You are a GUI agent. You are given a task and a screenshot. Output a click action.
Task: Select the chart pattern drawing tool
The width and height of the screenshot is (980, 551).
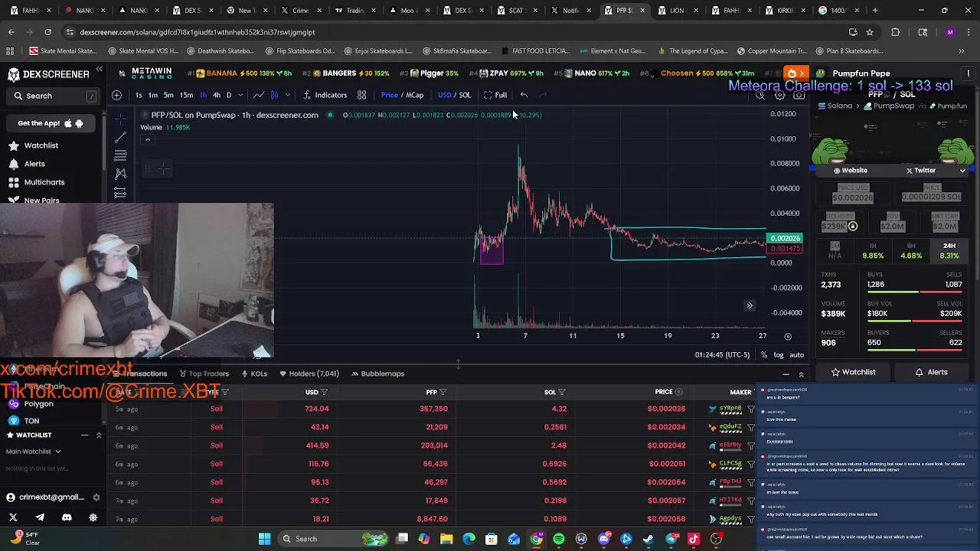point(120,174)
